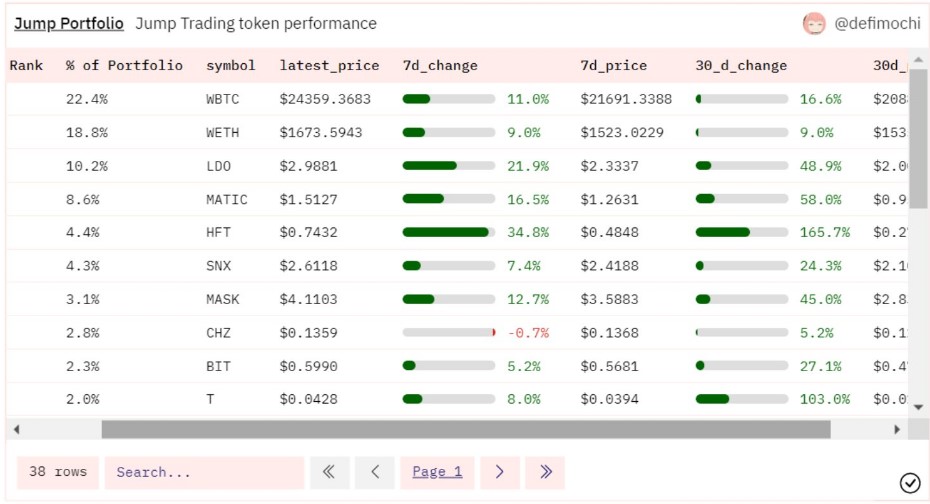
Task: Click the defimochi avatar image
Action: 814,24
